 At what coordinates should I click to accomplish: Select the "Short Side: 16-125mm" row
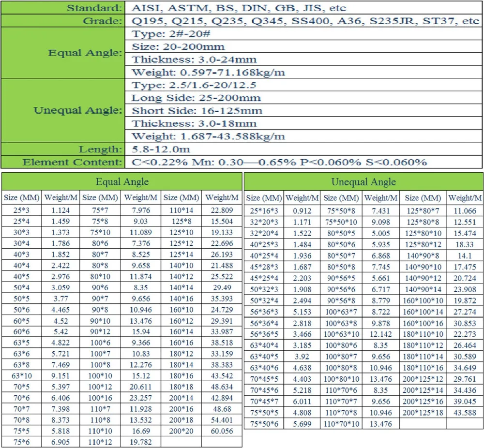[305, 111]
